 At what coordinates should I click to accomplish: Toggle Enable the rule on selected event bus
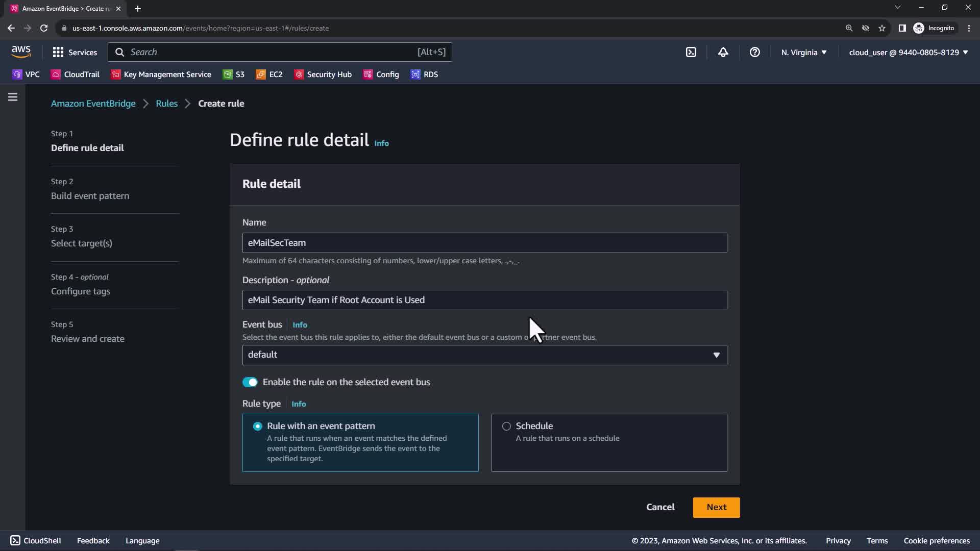tap(250, 382)
